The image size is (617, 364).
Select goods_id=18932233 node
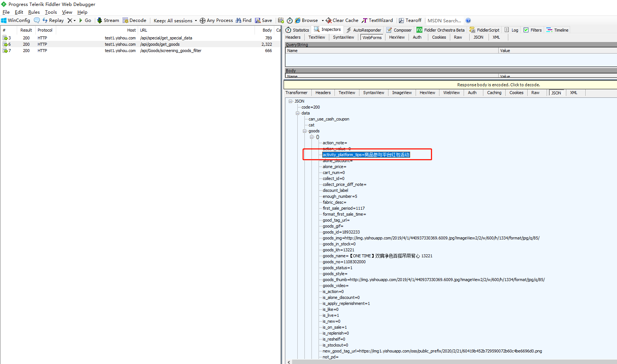pos(341,232)
